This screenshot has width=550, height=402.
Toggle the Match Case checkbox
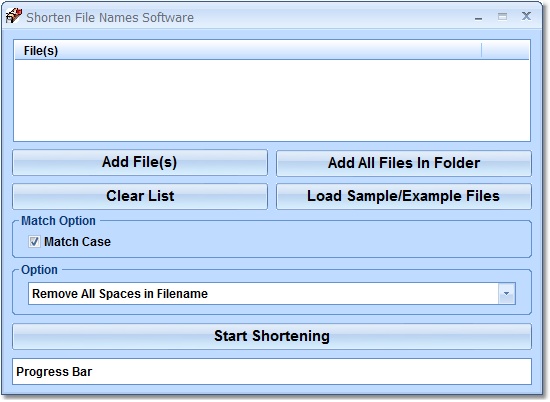click(34, 242)
